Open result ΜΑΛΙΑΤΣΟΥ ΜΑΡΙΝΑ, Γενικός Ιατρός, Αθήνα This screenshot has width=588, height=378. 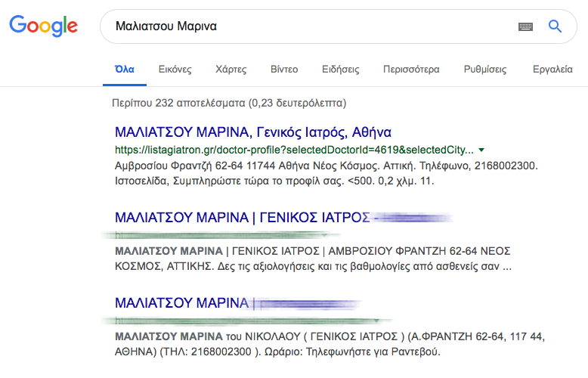coord(252,132)
